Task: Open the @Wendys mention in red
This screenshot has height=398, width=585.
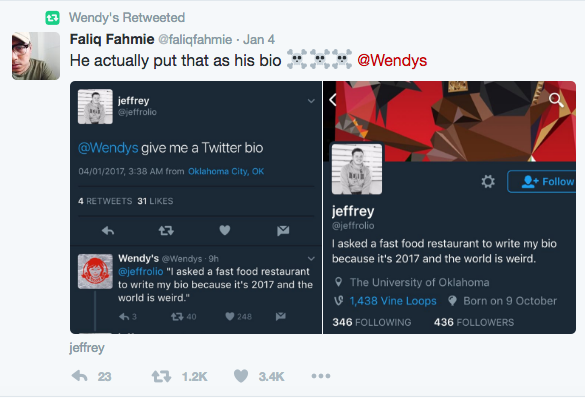Action: coord(392,60)
